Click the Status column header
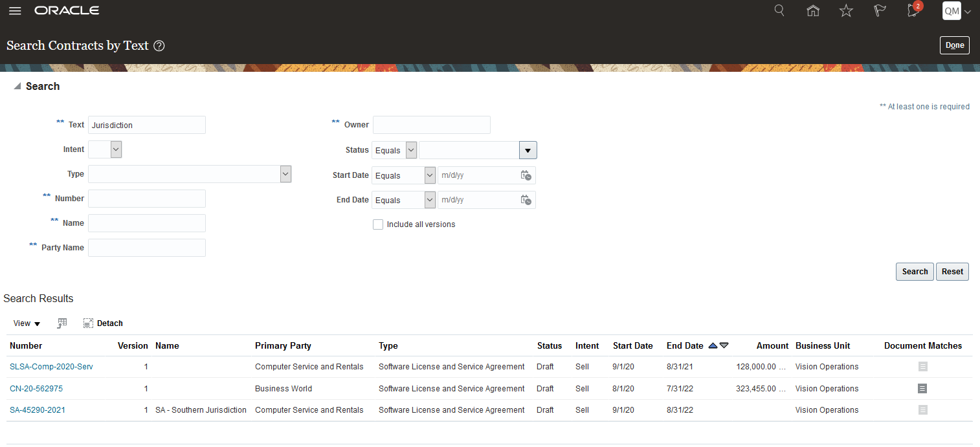 pyautogui.click(x=550, y=345)
